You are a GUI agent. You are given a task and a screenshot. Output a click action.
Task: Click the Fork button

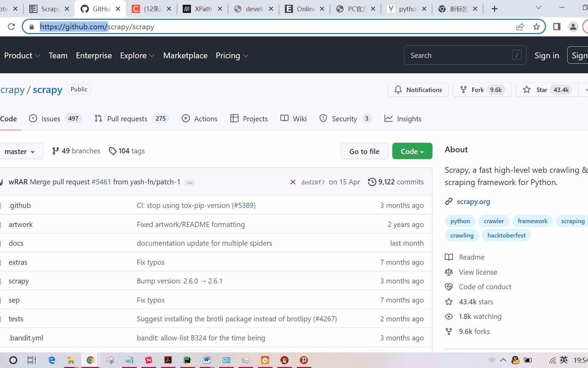pyautogui.click(x=482, y=90)
